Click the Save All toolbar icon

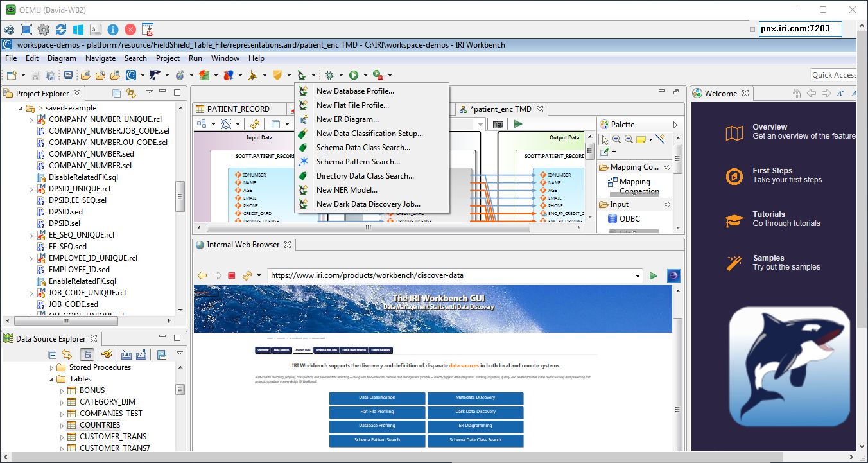click(49, 75)
